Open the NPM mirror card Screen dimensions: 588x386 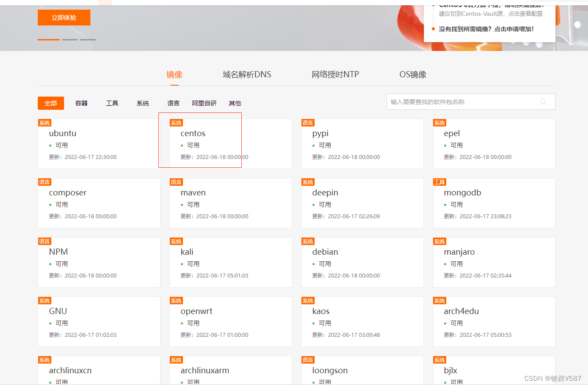[99, 262]
